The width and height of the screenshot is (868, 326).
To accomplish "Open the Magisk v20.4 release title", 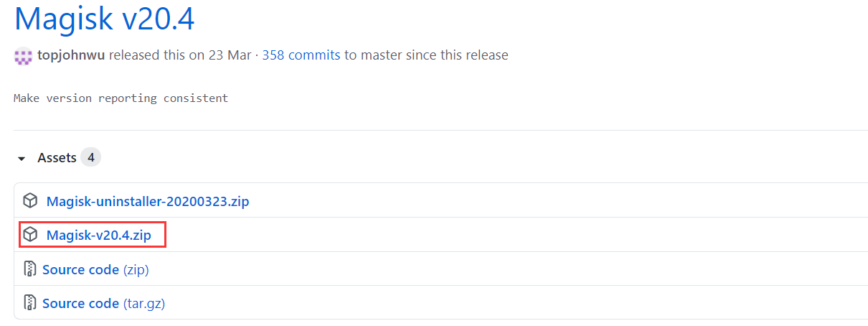I will coord(105,18).
